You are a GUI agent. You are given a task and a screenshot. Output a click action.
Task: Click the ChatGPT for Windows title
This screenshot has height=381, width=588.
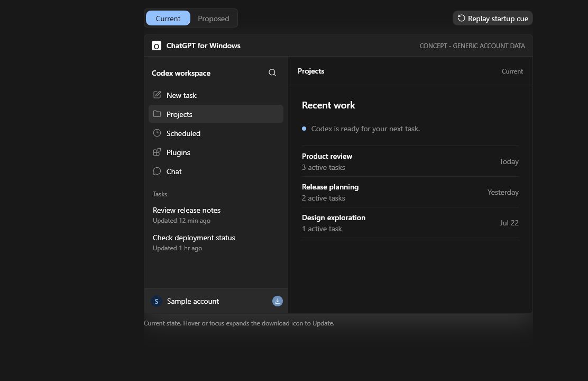pyautogui.click(x=203, y=46)
